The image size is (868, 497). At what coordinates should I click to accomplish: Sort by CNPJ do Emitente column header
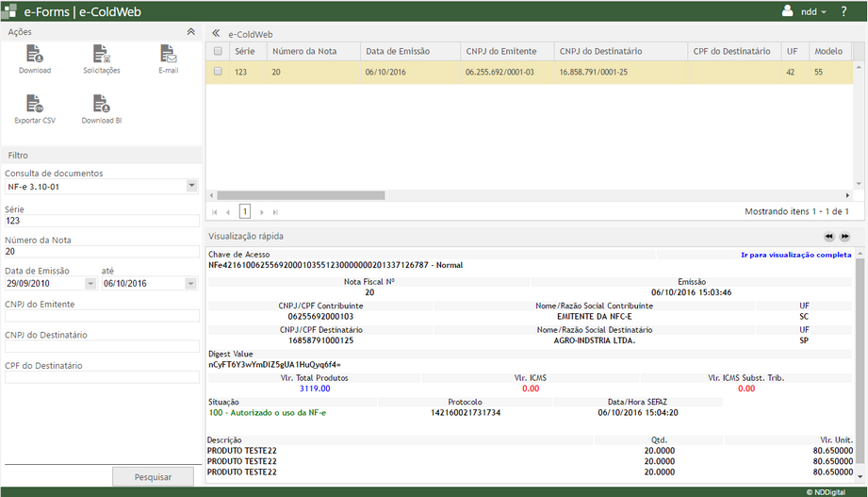coord(501,51)
